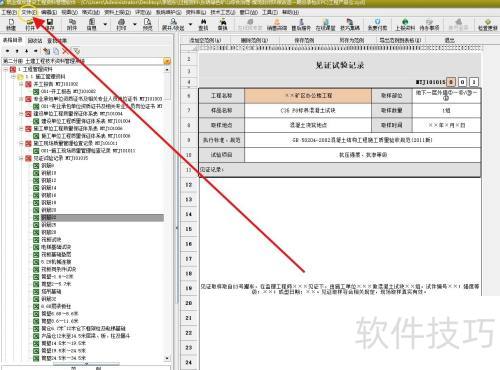Collapse the 见证试验记录 MTJ101015 node
This screenshot has height=370, width=500.
coord(21,158)
